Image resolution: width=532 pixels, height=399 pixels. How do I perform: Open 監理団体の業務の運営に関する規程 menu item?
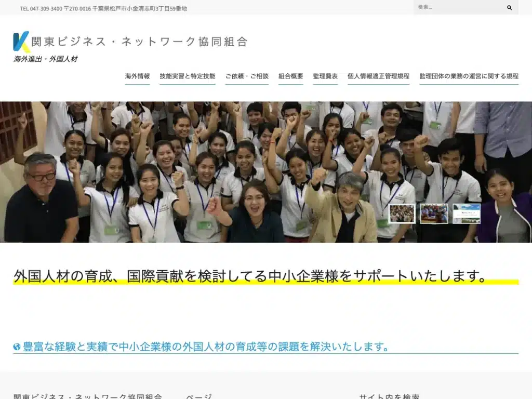(469, 76)
